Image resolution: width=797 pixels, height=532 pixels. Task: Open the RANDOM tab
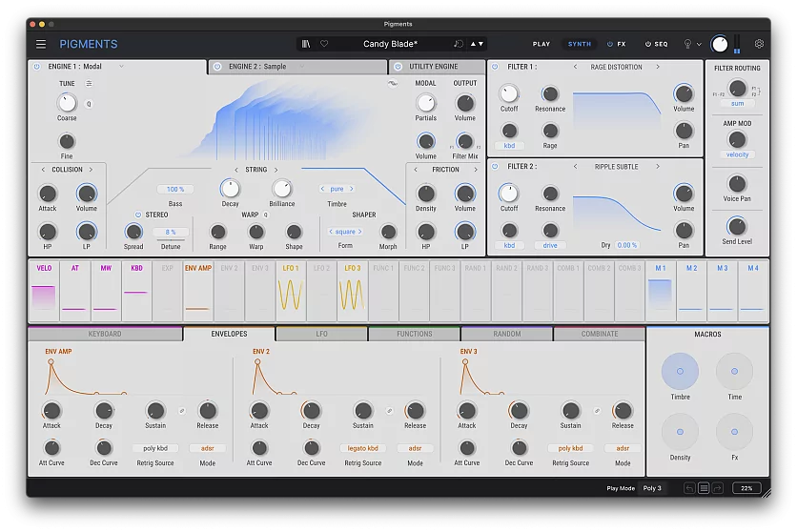[507, 334]
